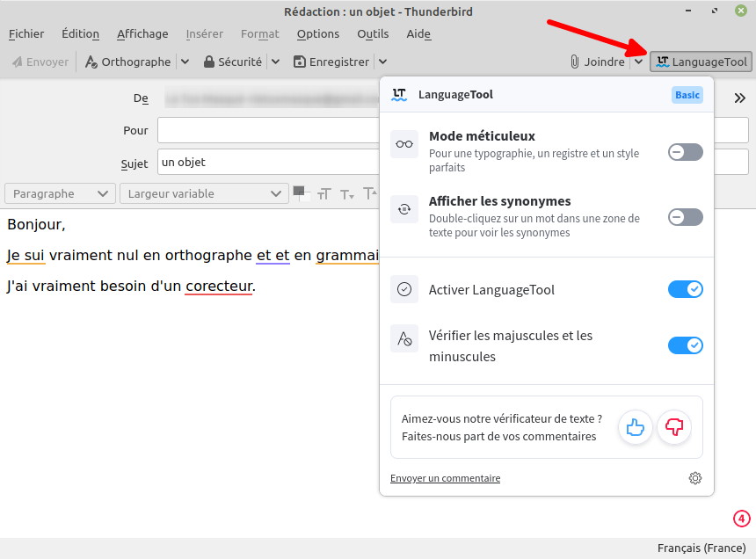Enable the Mode méticuleux switch
The height and width of the screenshot is (559, 756).
tap(685, 152)
